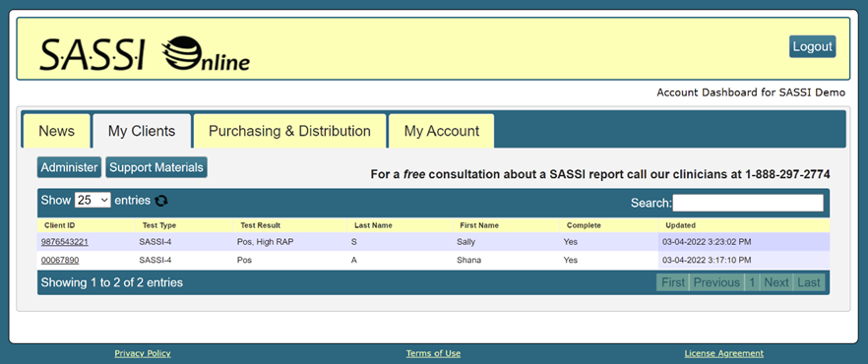Focus the Search input field
This screenshot has width=868, height=364.
[747, 203]
